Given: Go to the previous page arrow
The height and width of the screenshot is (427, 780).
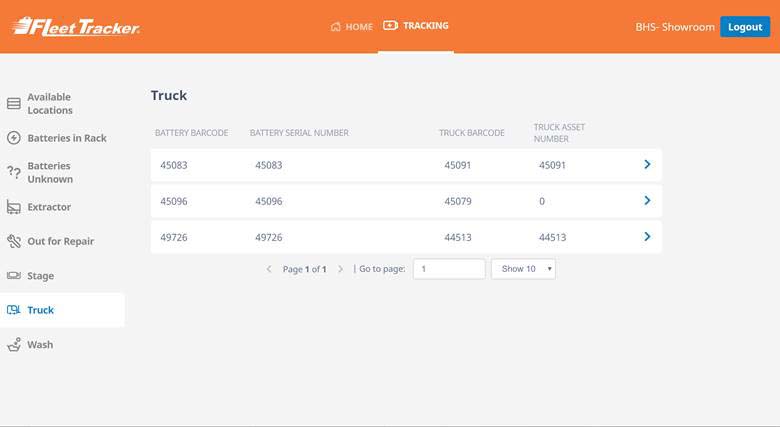Looking at the screenshot, I should tap(269, 269).
